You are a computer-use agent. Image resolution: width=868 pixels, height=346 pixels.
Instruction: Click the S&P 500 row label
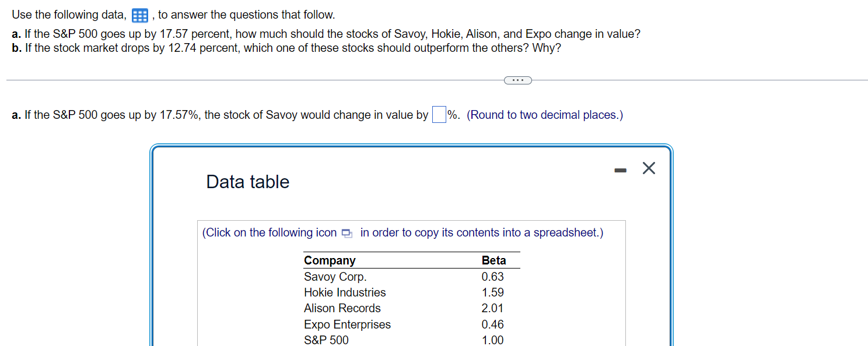(x=326, y=340)
